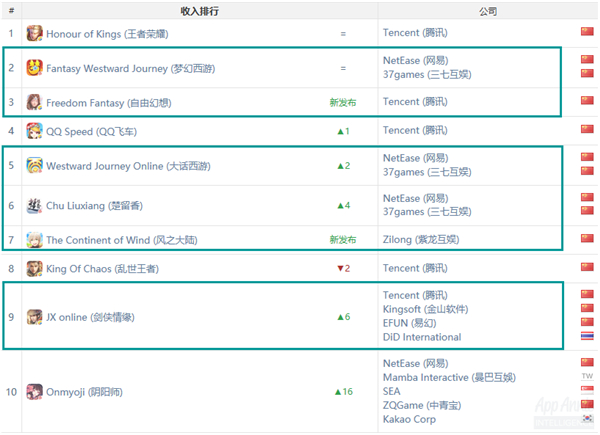Screen dimensions: 600x435
Task: Click the Onmyoji app icon
Action: point(34,392)
